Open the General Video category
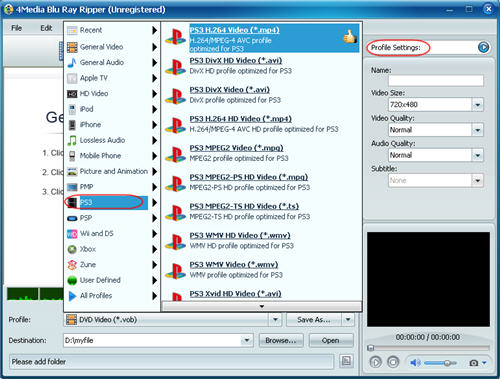The width and height of the screenshot is (500, 379). coord(112,47)
